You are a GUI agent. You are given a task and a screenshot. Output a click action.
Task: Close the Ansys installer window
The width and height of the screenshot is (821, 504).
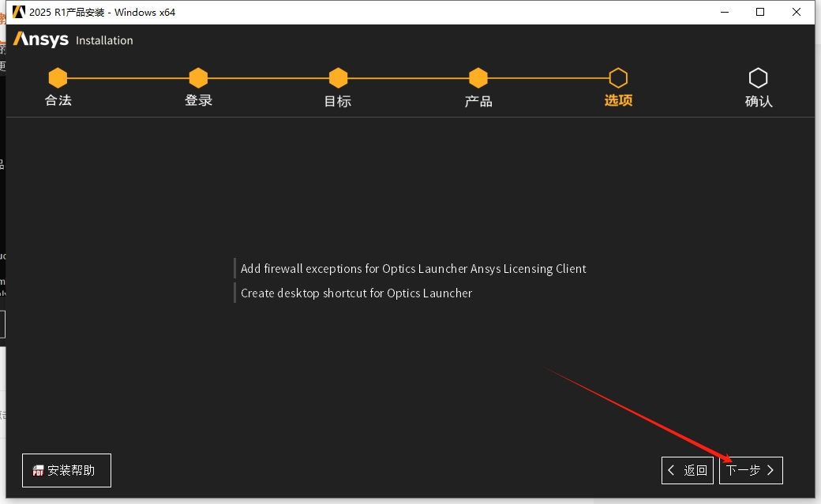pos(797,12)
